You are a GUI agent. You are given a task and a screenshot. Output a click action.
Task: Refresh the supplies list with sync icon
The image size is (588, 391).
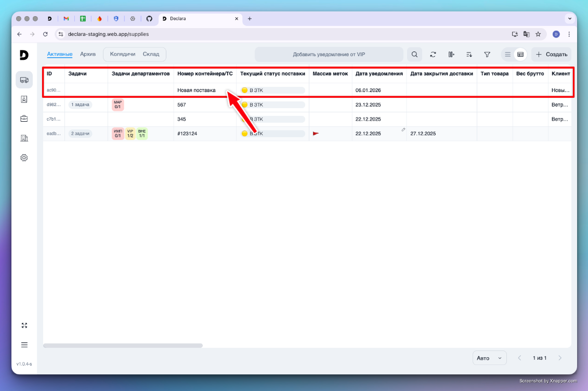point(433,55)
